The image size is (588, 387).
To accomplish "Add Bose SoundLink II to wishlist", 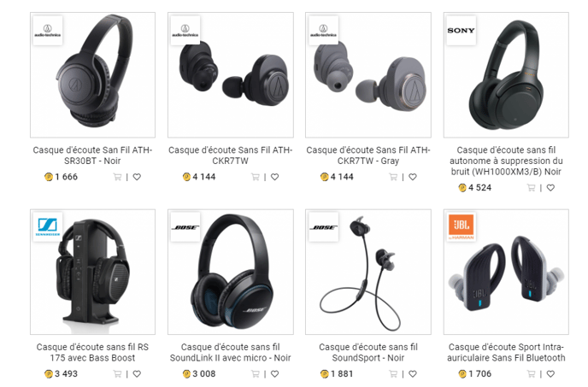I will tap(275, 374).
